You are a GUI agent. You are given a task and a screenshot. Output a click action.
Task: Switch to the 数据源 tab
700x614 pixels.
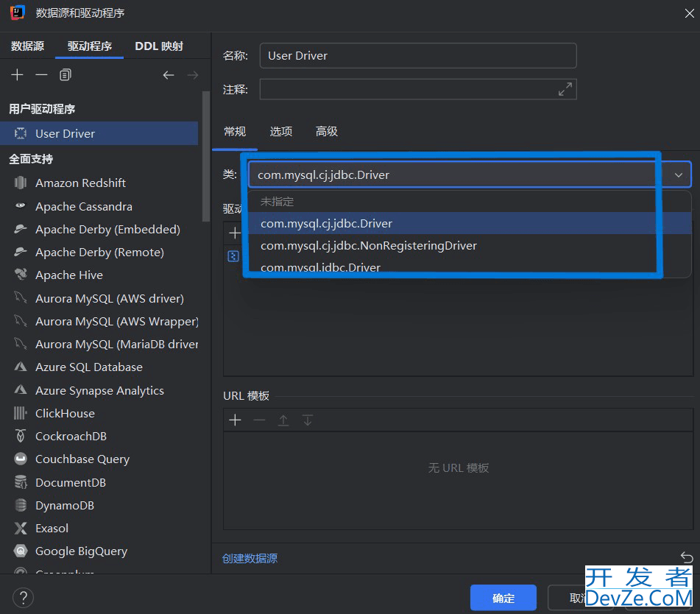coord(27,46)
